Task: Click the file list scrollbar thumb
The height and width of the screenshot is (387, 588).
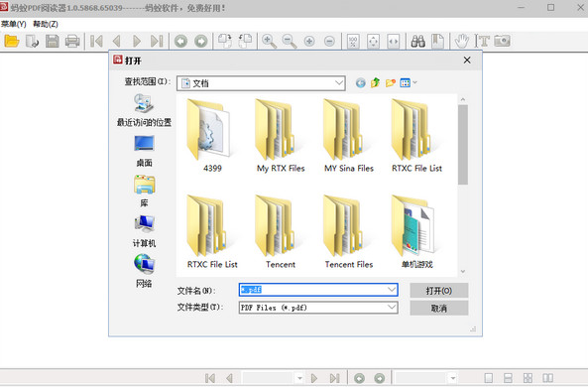Action: (x=463, y=145)
